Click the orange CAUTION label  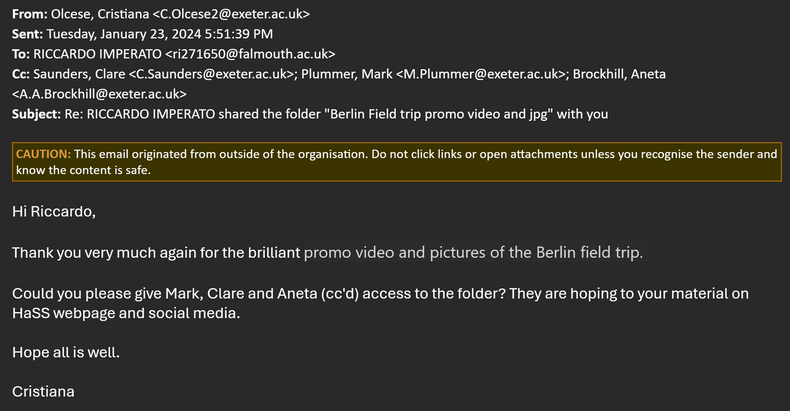(x=43, y=154)
